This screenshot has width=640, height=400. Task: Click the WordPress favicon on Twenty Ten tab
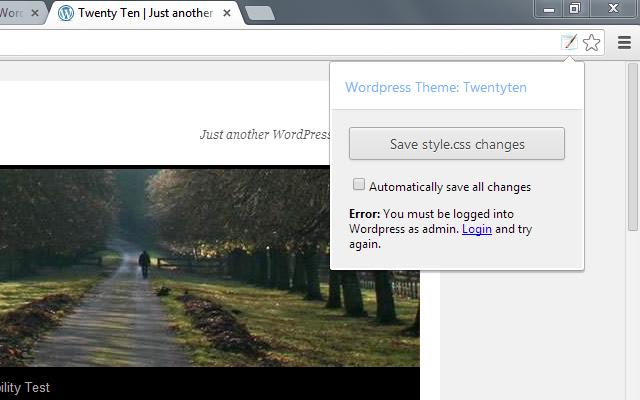[x=66, y=13]
